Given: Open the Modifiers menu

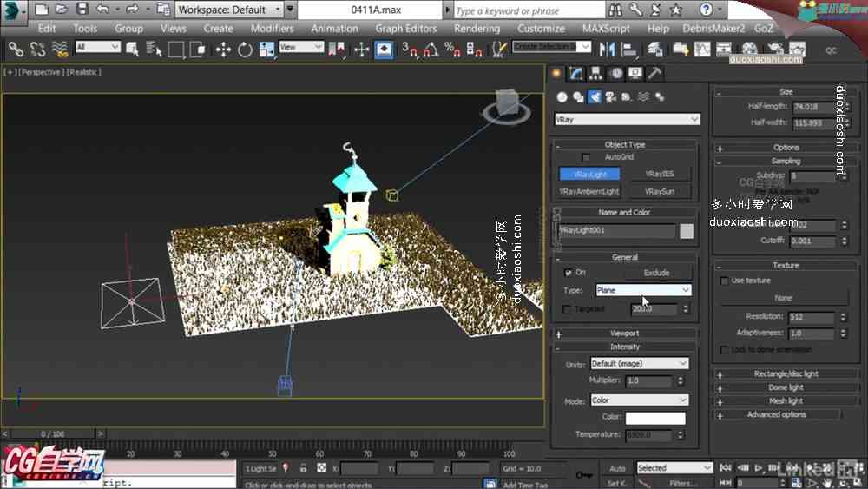Looking at the screenshot, I should (x=272, y=29).
